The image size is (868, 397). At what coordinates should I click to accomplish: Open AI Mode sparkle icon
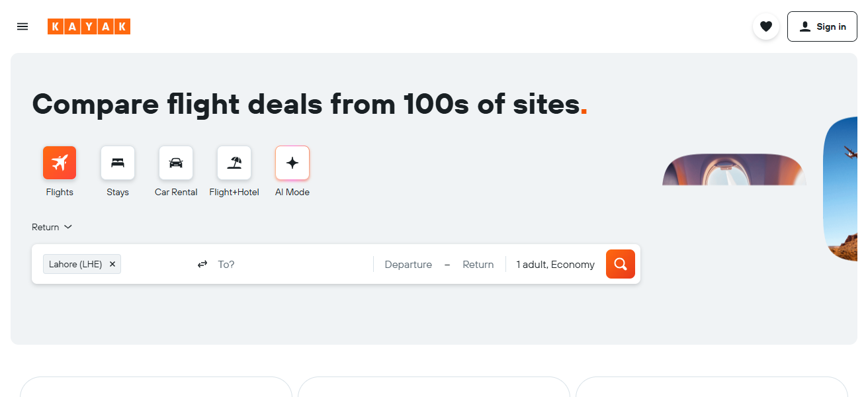292,163
